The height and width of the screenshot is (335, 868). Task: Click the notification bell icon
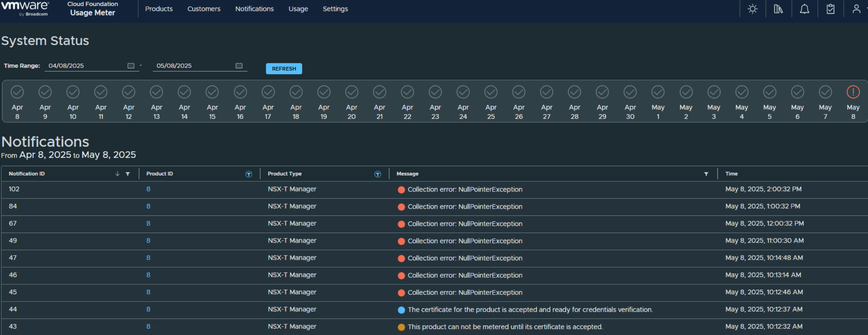point(805,9)
